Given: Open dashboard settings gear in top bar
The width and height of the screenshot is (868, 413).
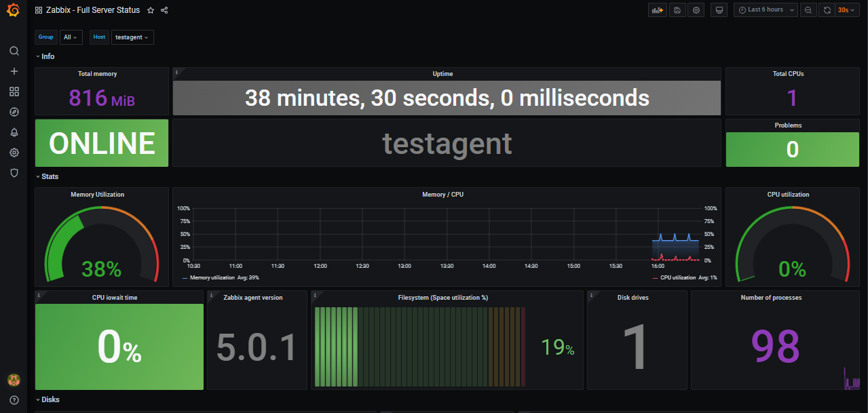Looking at the screenshot, I should point(696,9).
